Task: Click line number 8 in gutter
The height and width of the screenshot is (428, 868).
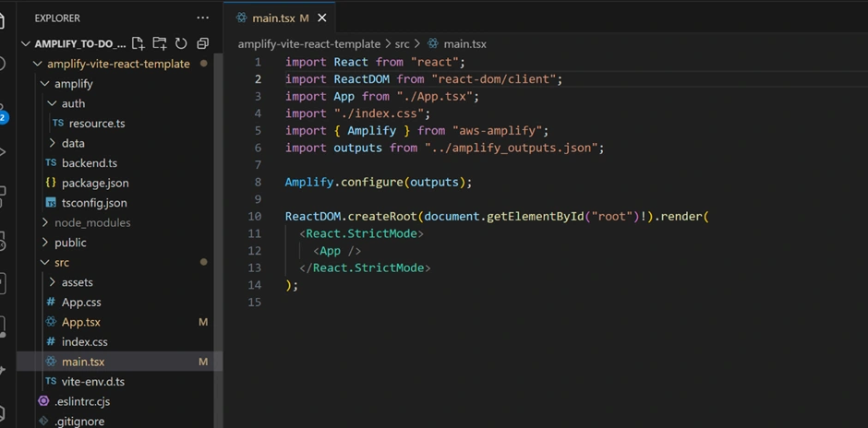Action: (x=258, y=182)
